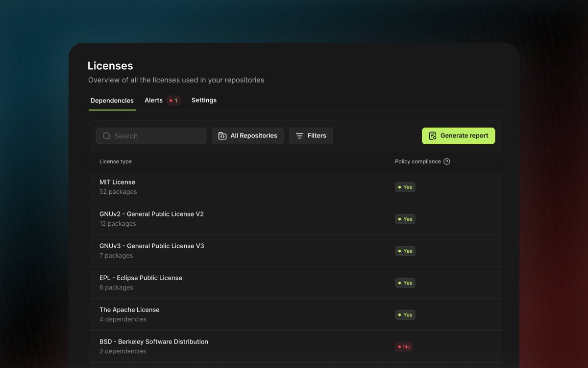Image resolution: width=588 pixels, height=368 pixels.
Task: Select GNUv2 - General Public License V2
Action: [x=151, y=214]
